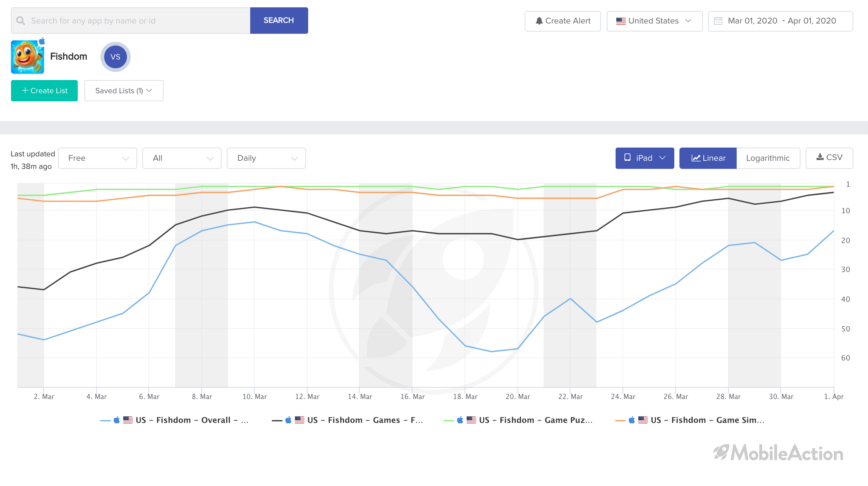868x486 pixels.
Task: Open the All category dropdown
Action: pyautogui.click(x=182, y=158)
